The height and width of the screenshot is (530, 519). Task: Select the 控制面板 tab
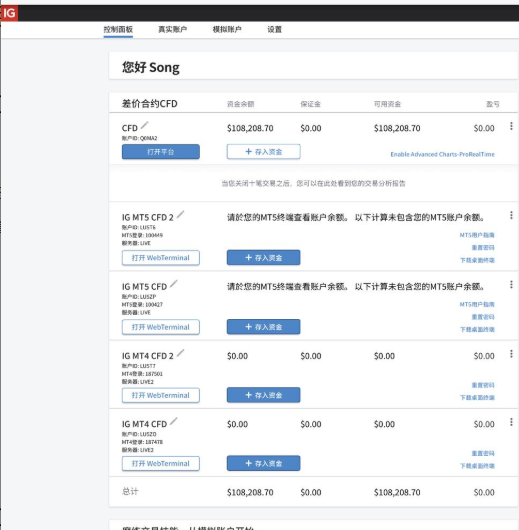tap(118, 29)
